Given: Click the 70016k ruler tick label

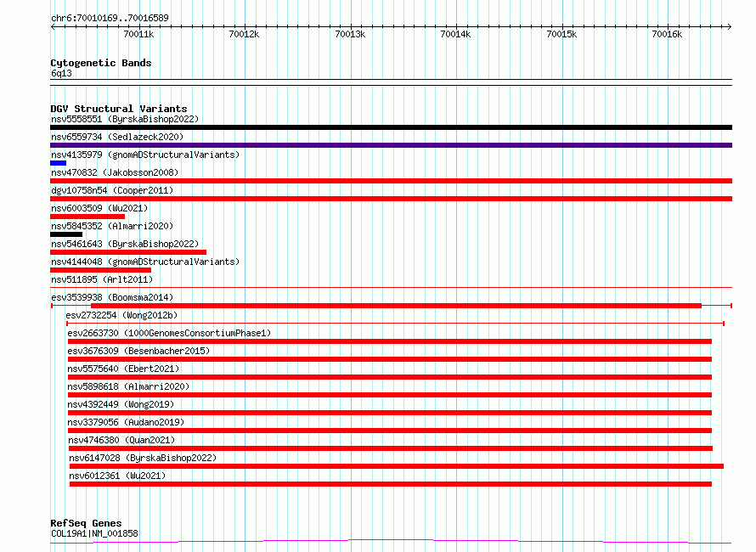Looking at the screenshot, I should point(667,34).
